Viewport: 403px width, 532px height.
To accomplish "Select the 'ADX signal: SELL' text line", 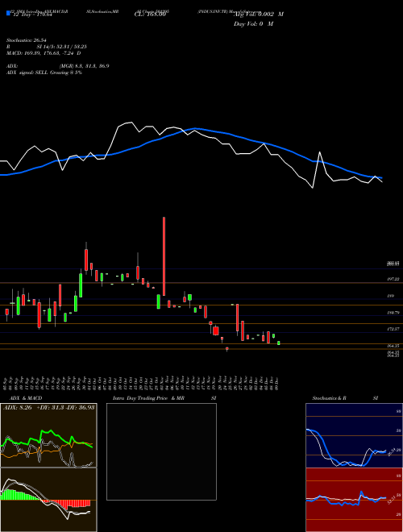I will pyautogui.click(x=44, y=73).
